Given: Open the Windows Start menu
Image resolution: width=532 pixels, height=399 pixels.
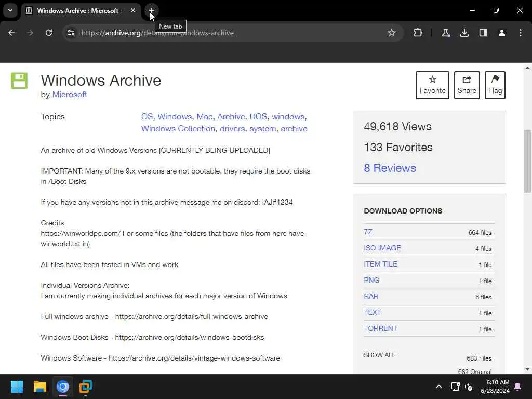Looking at the screenshot, I should click(17, 387).
